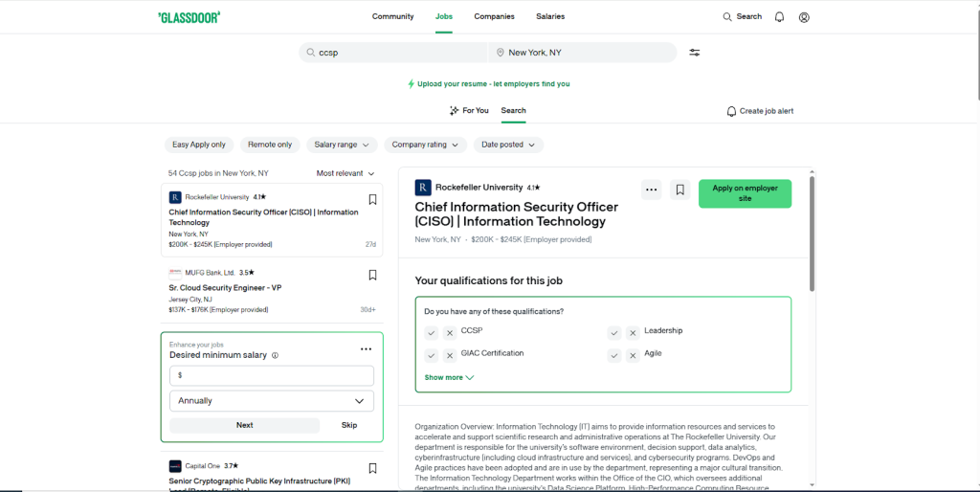This screenshot has height=492, width=980.
Task: Switch to the For You tab
Action: point(469,111)
